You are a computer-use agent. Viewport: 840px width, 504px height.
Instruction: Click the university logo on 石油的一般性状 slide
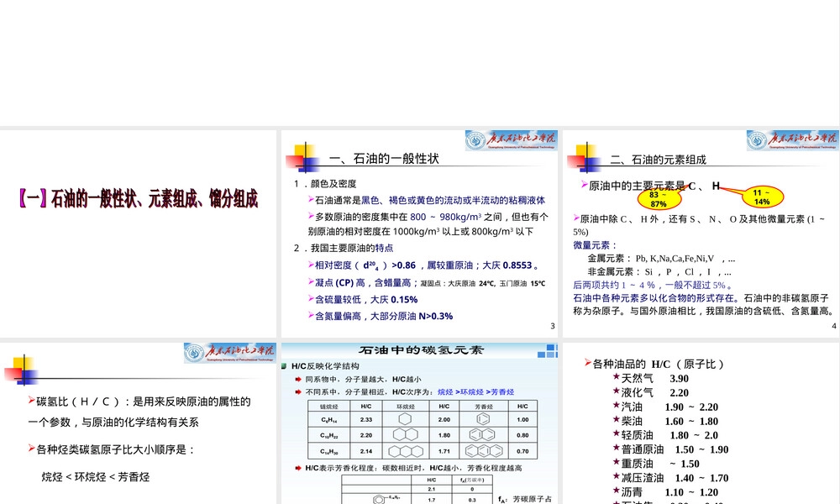511,140
